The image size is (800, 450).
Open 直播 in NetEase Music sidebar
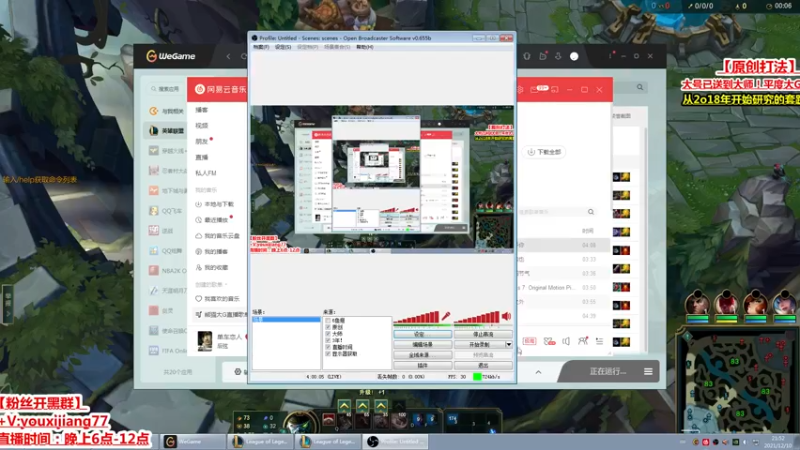click(x=202, y=157)
